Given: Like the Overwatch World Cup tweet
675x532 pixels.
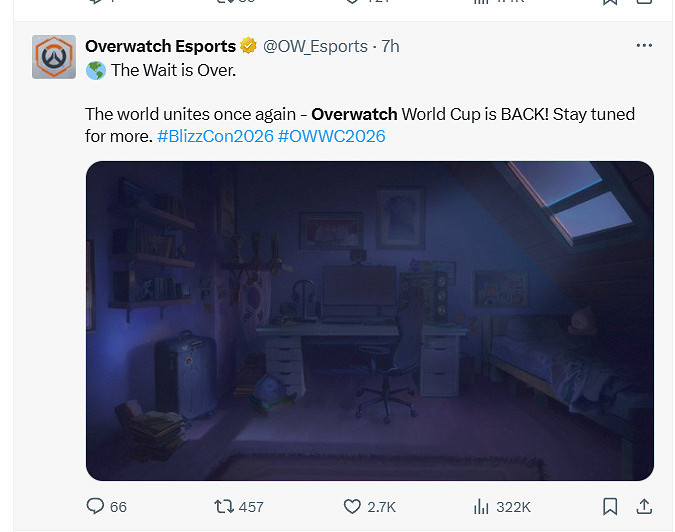Looking at the screenshot, I should coord(352,507).
